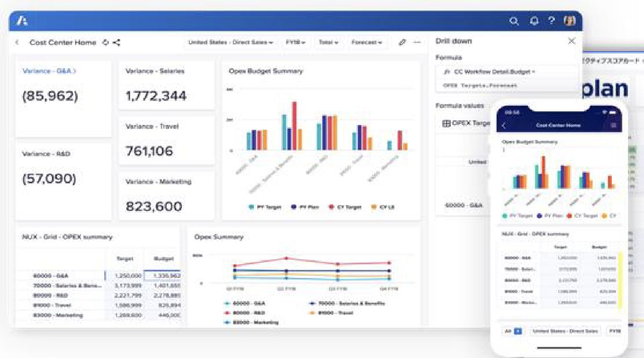Go back using the arrow before Cost Center Home
This screenshot has width=644, height=358.
point(18,43)
